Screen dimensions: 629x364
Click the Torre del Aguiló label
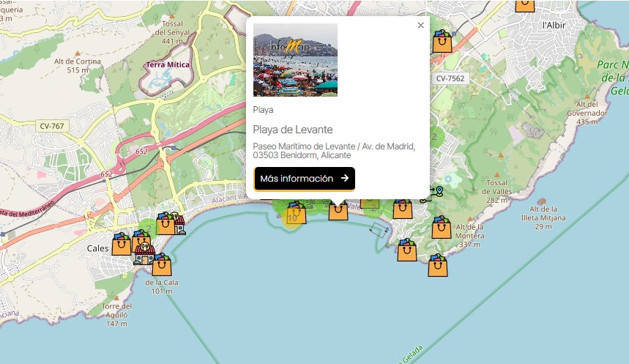[x=116, y=315]
